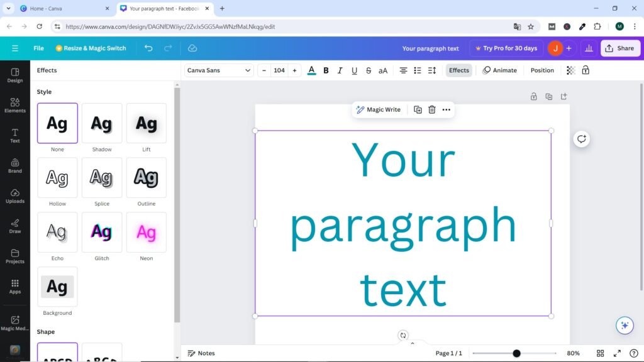The image size is (644, 362).
Task: Click the duplicate element icon above text
Action: point(418,109)
